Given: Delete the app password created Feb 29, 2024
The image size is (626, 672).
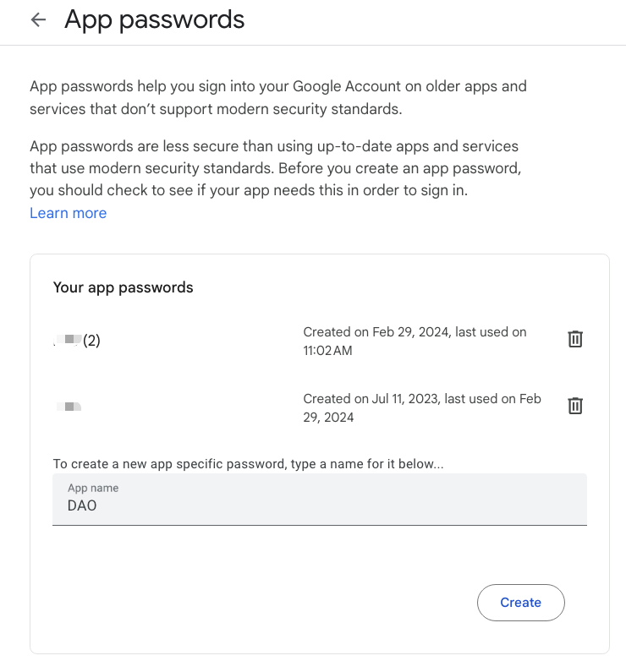Looking at the screenshot, I should (575, 339).
